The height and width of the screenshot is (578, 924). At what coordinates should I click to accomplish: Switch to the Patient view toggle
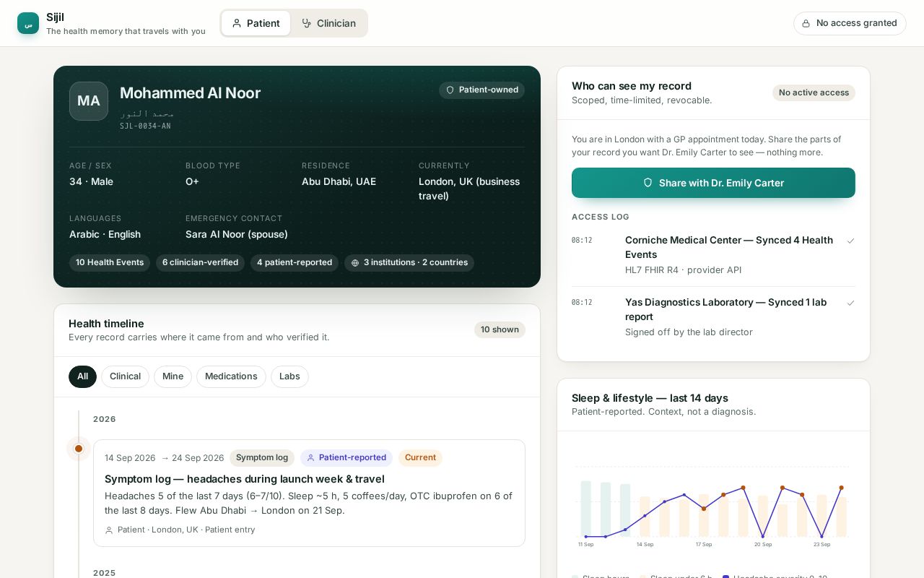tap(256, 23)
